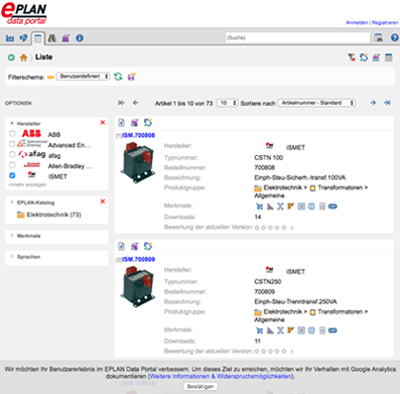This screenshot has width=400, height=394.
Task: Click the blue help question mark icon
Action: 394,38
